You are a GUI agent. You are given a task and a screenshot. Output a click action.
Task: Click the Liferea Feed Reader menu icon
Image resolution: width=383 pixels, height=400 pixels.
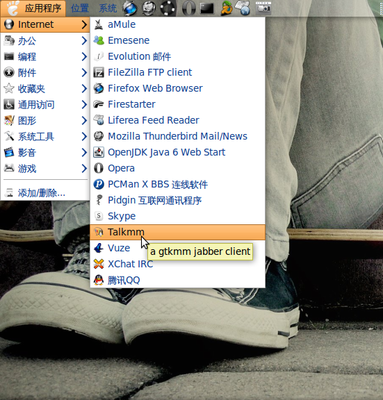pyautogui.click(x=98, y=120)
